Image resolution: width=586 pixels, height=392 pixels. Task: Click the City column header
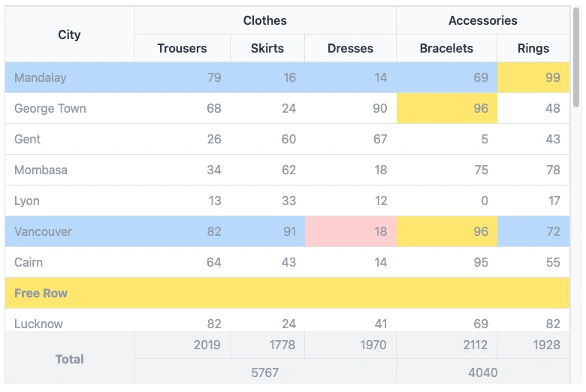pos(69,35)
